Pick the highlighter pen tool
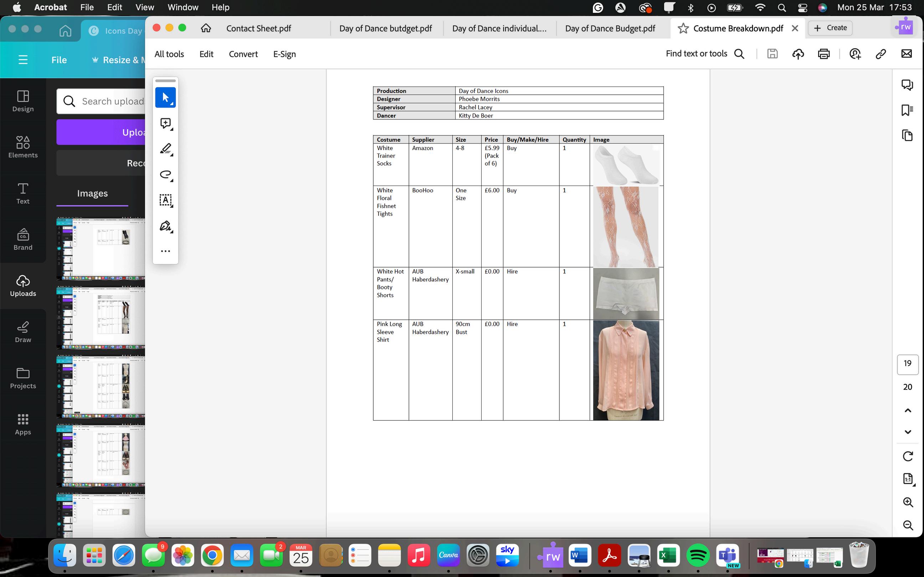The width and height of the screenshot is (924, 577). pos(165,149)
